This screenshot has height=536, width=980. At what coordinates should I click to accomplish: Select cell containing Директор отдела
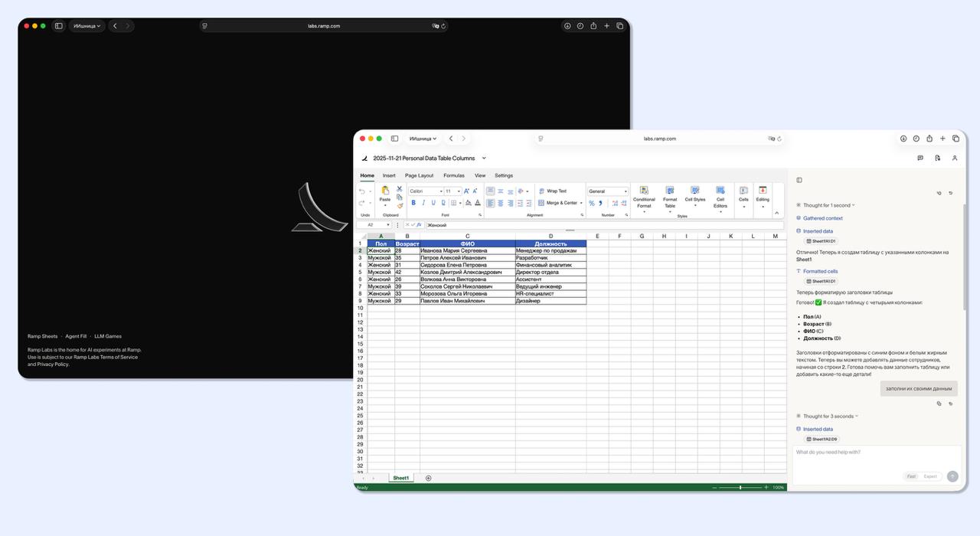click(x=550, y=272)
